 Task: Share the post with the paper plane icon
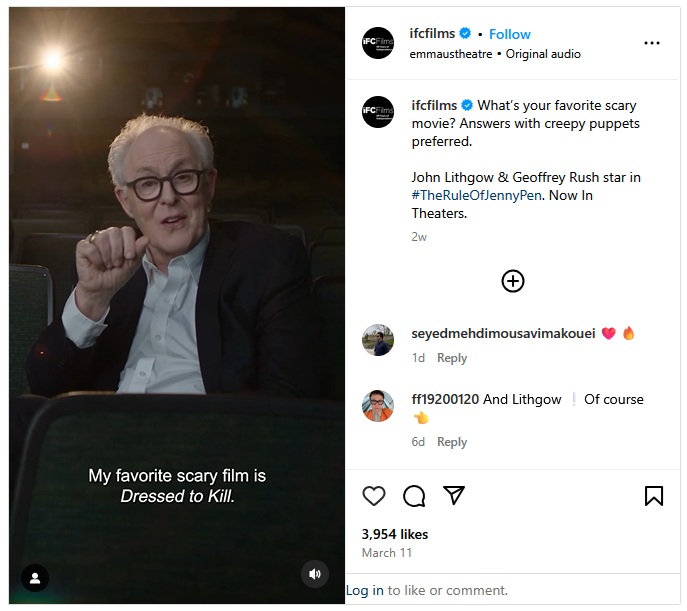pyautogui.click(x=454, y=496)
